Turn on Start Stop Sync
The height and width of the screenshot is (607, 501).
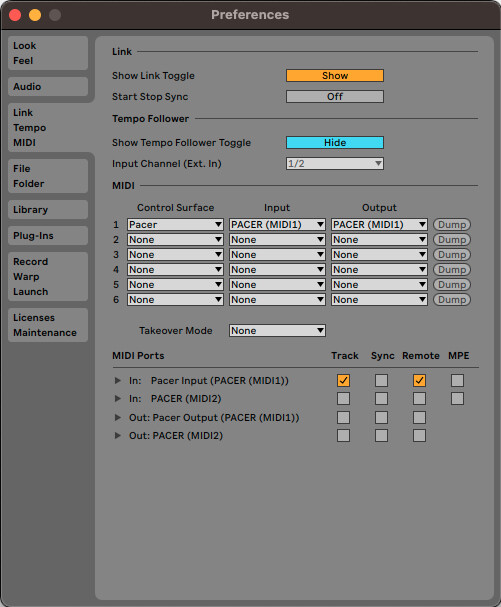click(335, 96)
